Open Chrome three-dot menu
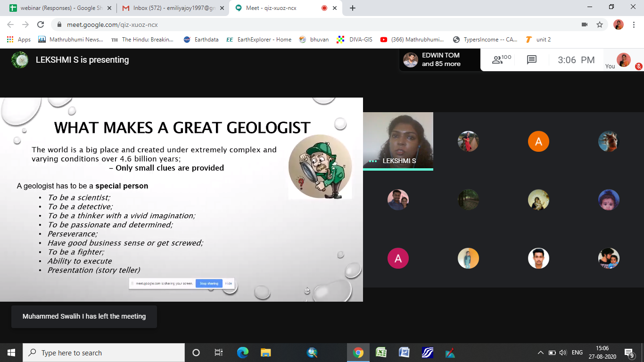This screenshot has height=362, width=644. (633, 25)
